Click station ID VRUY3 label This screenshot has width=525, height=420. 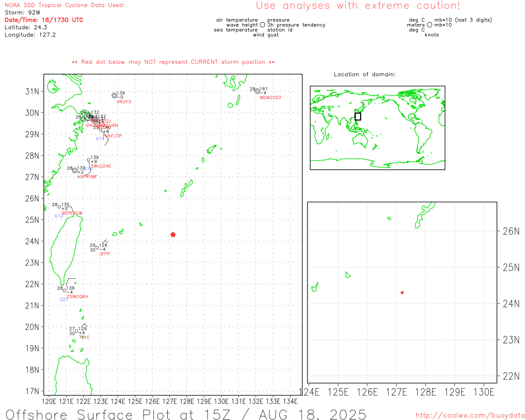[x=124, y=102]
